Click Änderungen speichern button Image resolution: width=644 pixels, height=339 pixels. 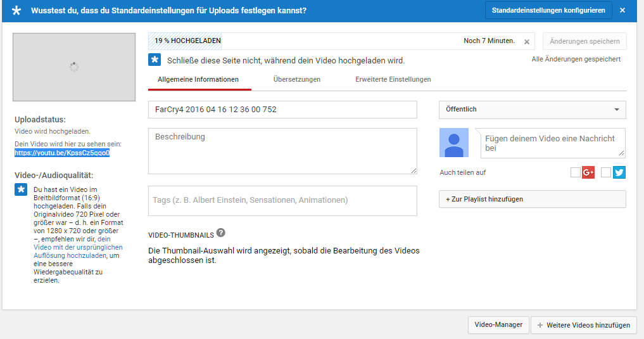pyautogui.click(x=584, y=41)
